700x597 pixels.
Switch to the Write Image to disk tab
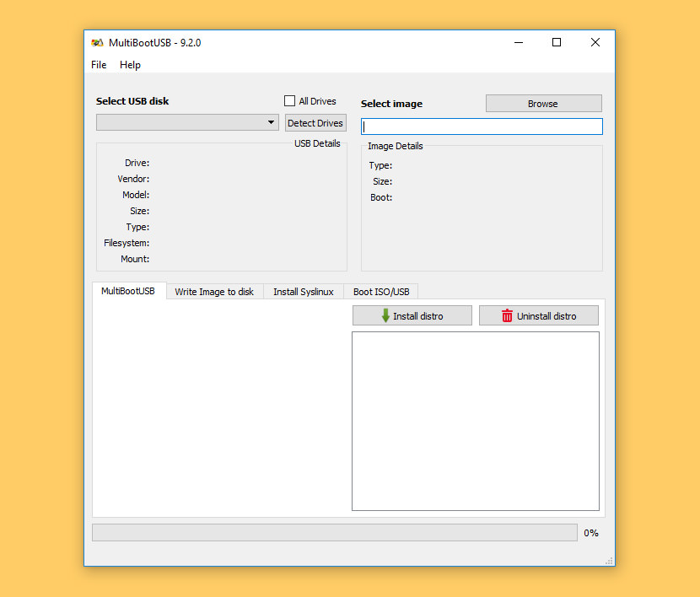(x=214, y=291)
